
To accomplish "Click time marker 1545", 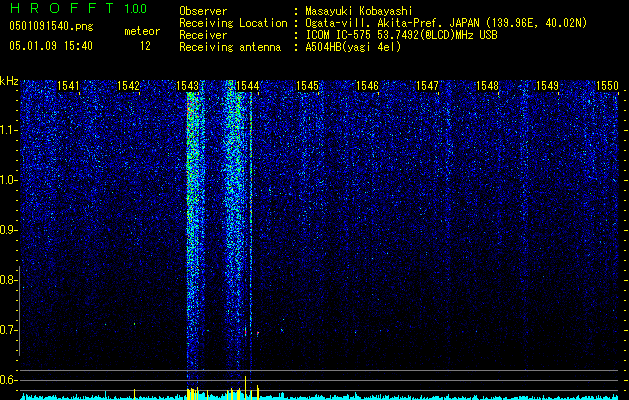I will (x=307, y=85).
